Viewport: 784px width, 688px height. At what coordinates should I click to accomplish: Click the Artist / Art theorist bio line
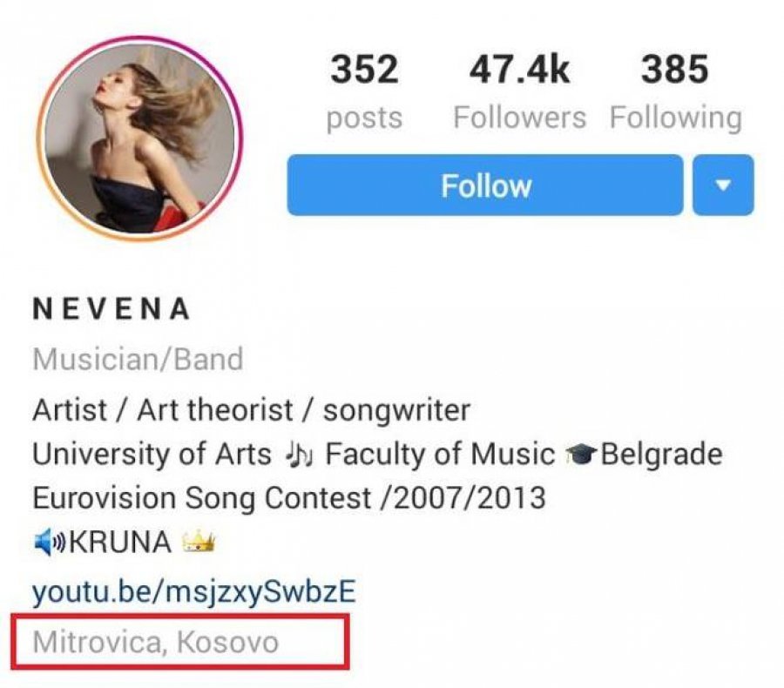click(x=252, y=410)
